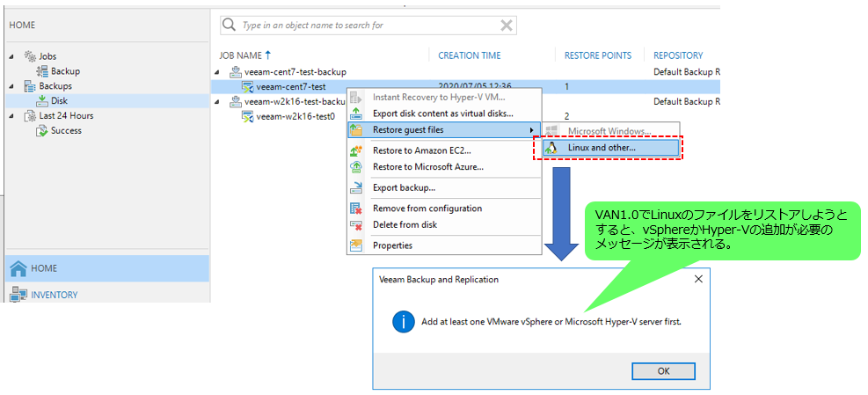Select Disk under Backups in tree

click(x=60, y=101)
